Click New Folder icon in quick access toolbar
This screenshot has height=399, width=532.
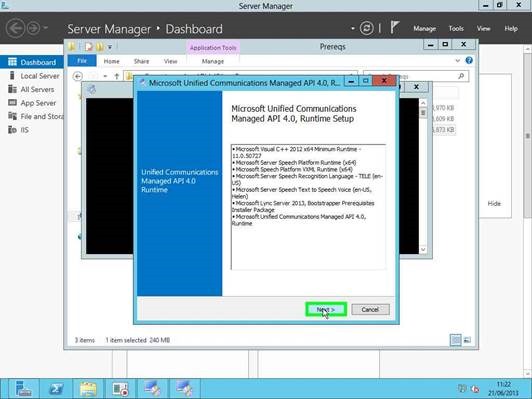click(100, 46)
